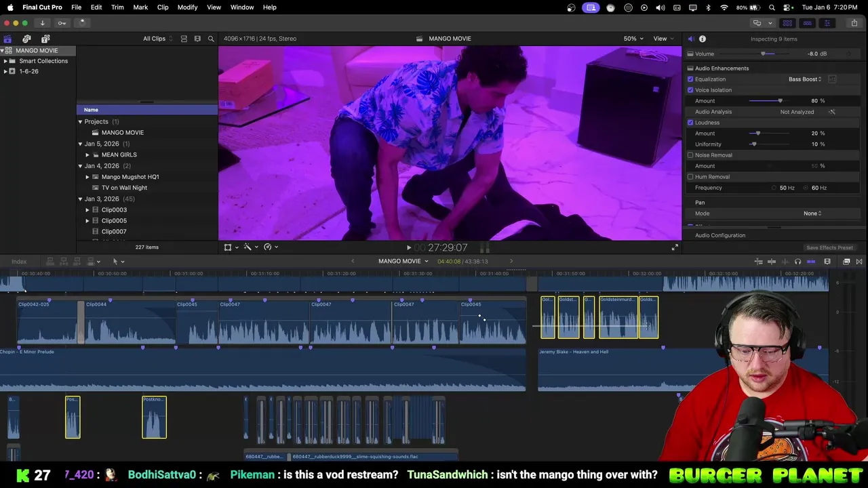Expand the Smart Collections folder

pos(5,61)
